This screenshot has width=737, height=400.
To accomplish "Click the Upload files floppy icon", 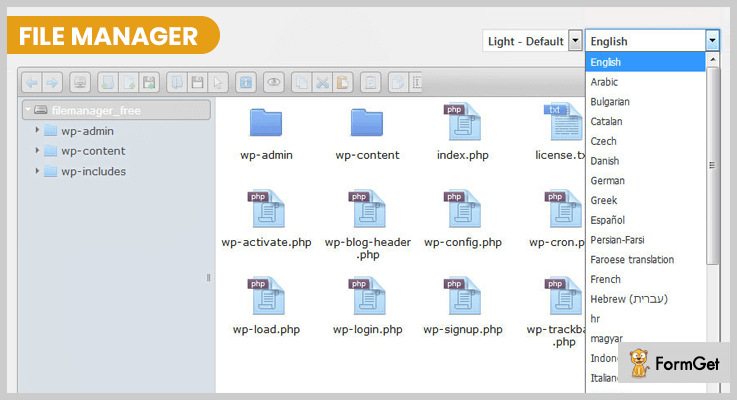I will [x=149, y=83].
